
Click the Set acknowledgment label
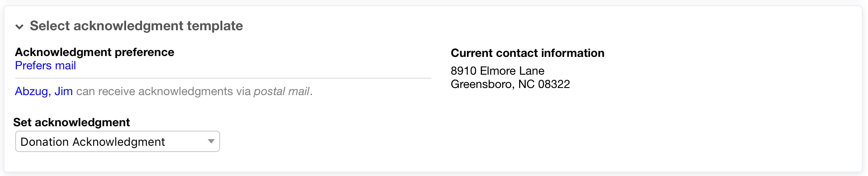(x=72, y=122)
